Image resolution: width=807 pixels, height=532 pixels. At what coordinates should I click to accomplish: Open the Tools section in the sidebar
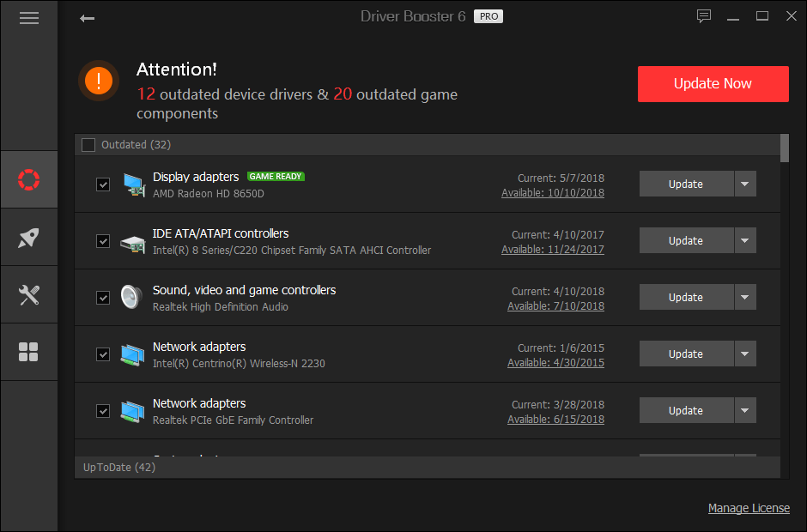(x=28, y=294)
